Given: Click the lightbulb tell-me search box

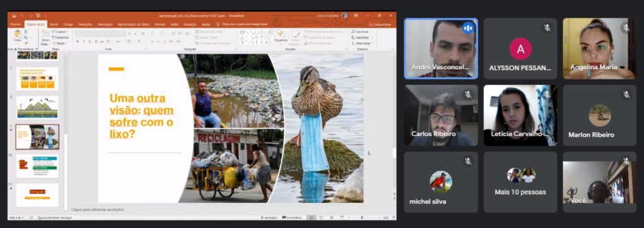Looking at the screenshot, I should coord(242,24).
